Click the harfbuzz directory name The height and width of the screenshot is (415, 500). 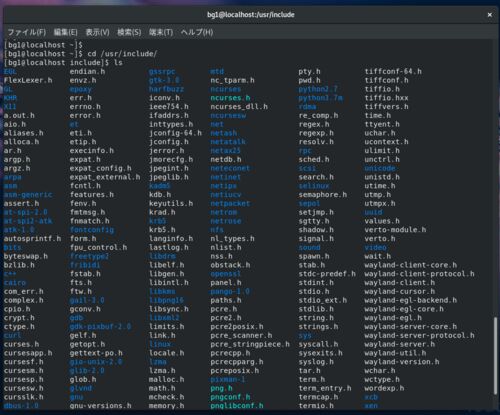166,89
